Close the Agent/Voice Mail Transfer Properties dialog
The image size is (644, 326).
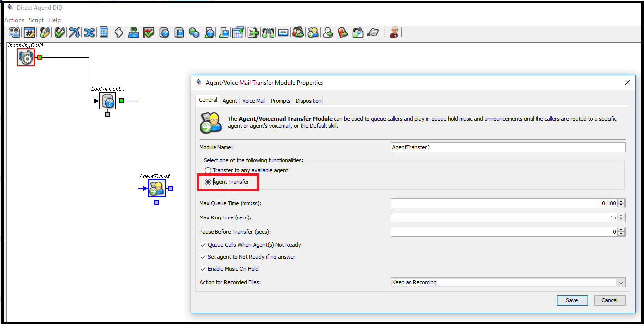[x=627, y=83]
